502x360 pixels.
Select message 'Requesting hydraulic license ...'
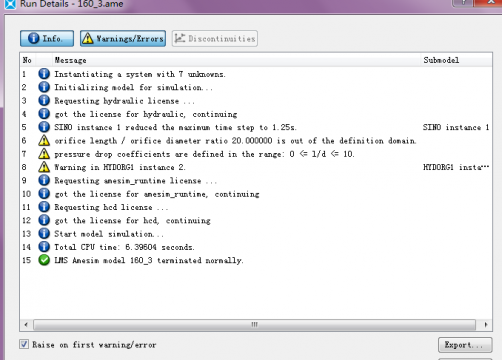pyautogui.click(x=124, y=101)
